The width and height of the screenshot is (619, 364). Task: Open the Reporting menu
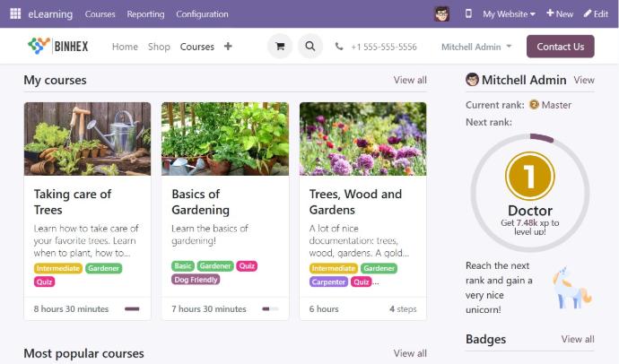pos(145,14)
